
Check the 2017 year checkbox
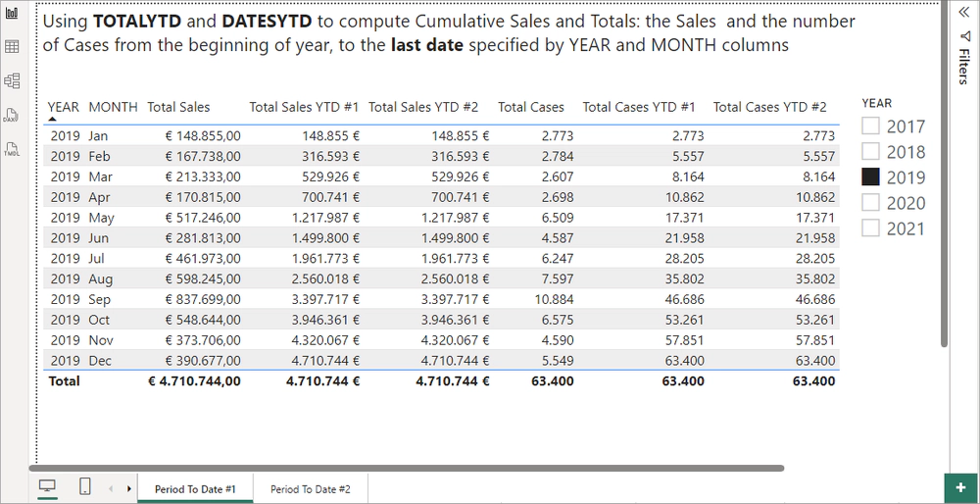(x=870, y=126)
